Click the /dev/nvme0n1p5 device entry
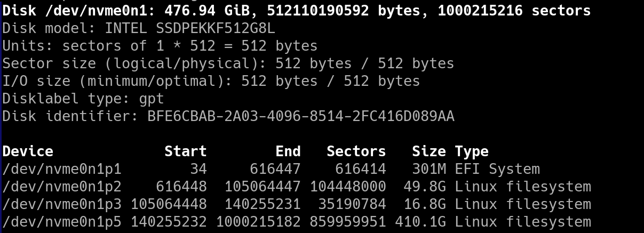This screenshot has height=233, width=644. pyautogui.click(x=62, y=222)
